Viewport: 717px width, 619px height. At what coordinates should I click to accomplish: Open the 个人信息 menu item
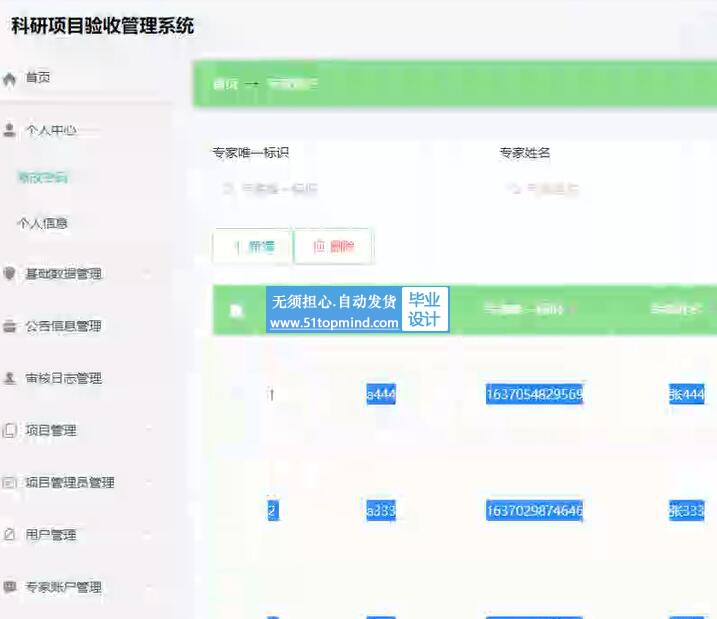click(x=43, y=224)
